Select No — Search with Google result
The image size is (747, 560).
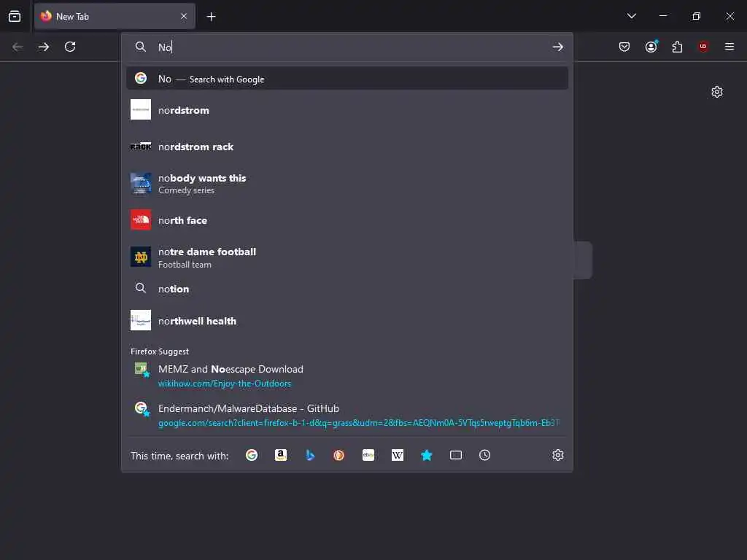347,79
